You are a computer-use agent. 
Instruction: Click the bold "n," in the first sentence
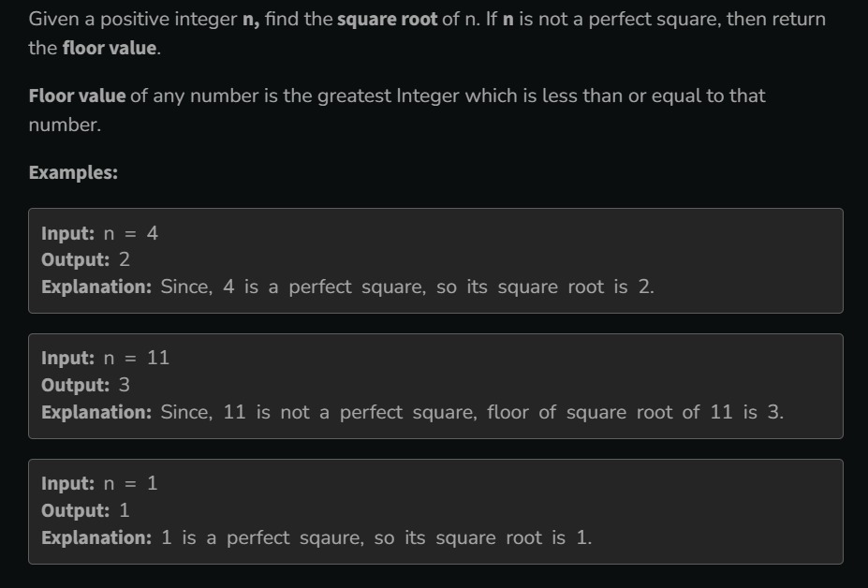(x=251, y=19)
